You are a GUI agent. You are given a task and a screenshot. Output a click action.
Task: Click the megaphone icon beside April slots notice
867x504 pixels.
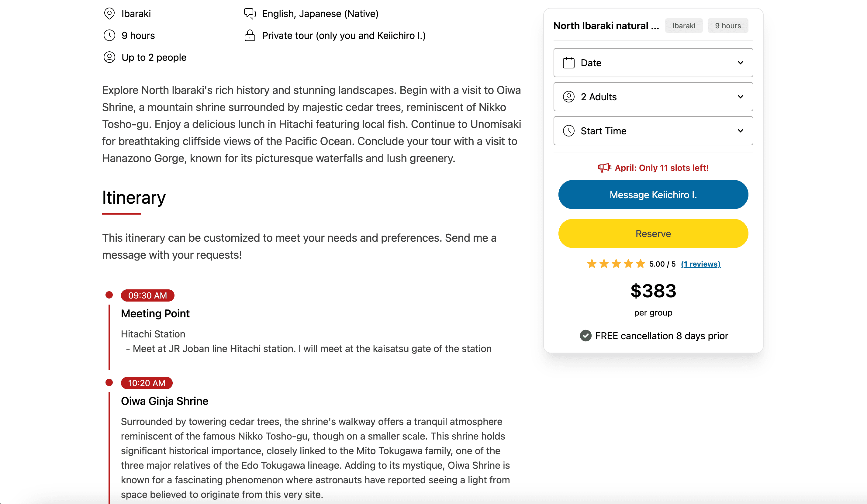click(604, 168)
